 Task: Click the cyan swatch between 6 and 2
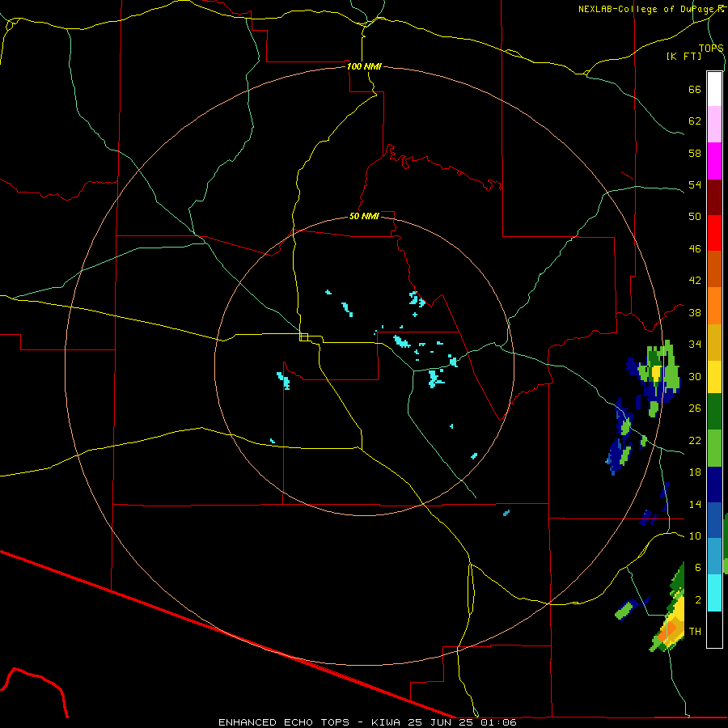point(714,593)
